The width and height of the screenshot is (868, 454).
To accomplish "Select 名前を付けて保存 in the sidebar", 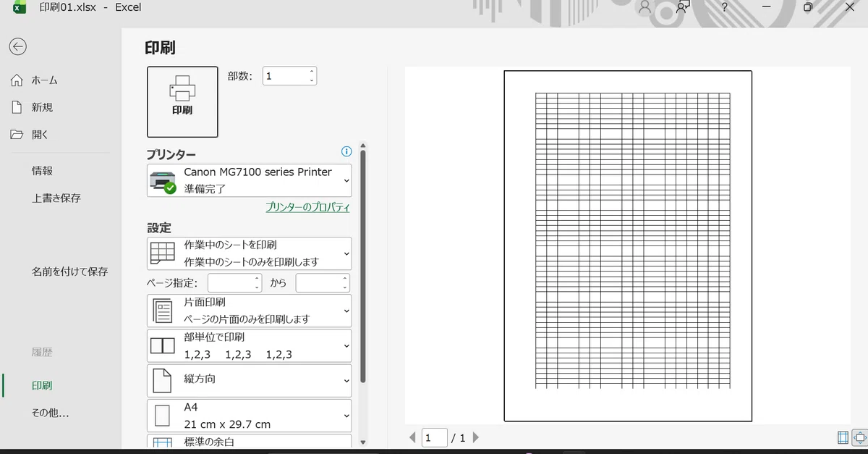I will point(69,272).
